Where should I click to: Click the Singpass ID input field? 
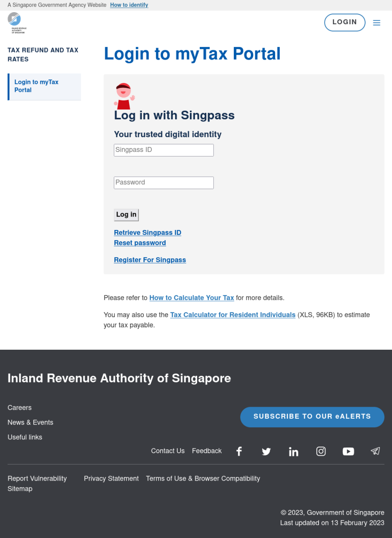[164, 150]
